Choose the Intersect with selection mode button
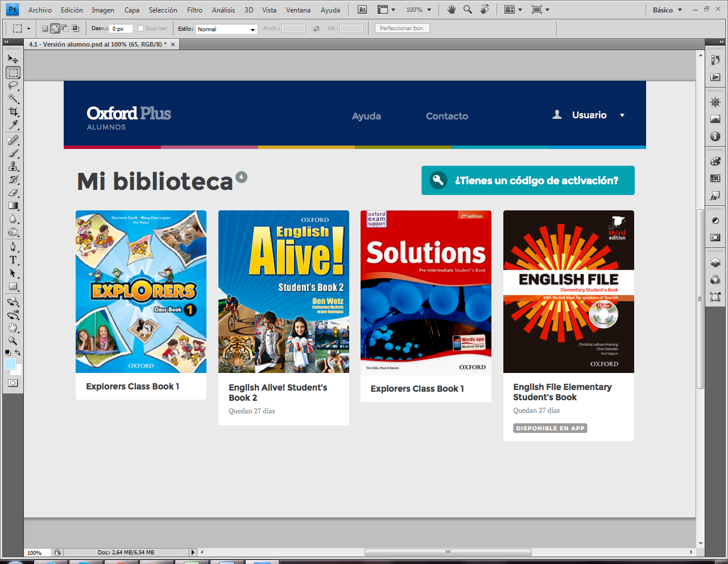The height and width of the screenshot is (564, 728). [x=75, y=28]
